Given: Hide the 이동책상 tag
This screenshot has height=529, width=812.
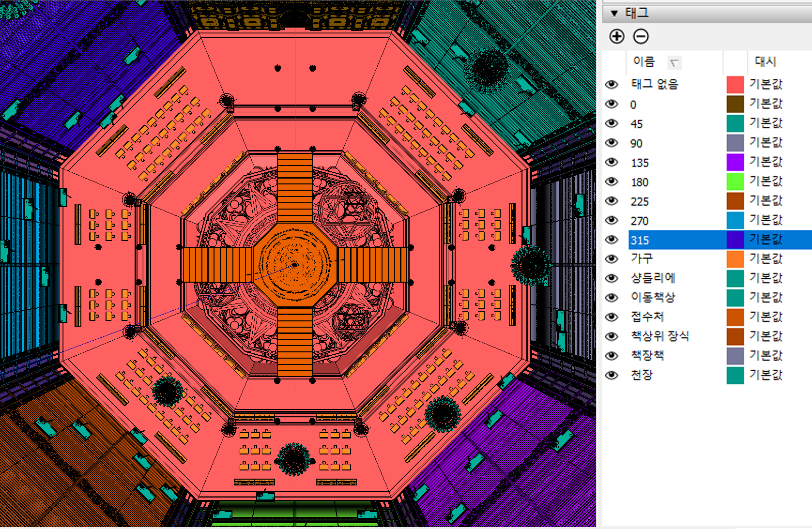Looking at the screenshot, I should point(612,298).
